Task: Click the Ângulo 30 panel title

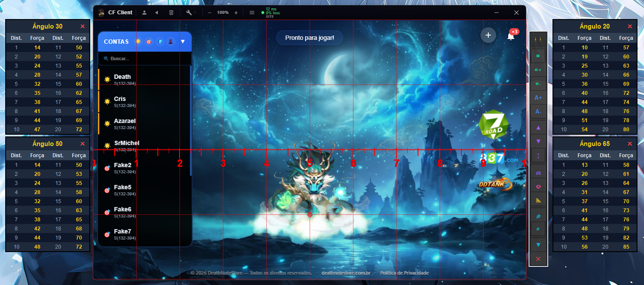Action: click(47, 26)
